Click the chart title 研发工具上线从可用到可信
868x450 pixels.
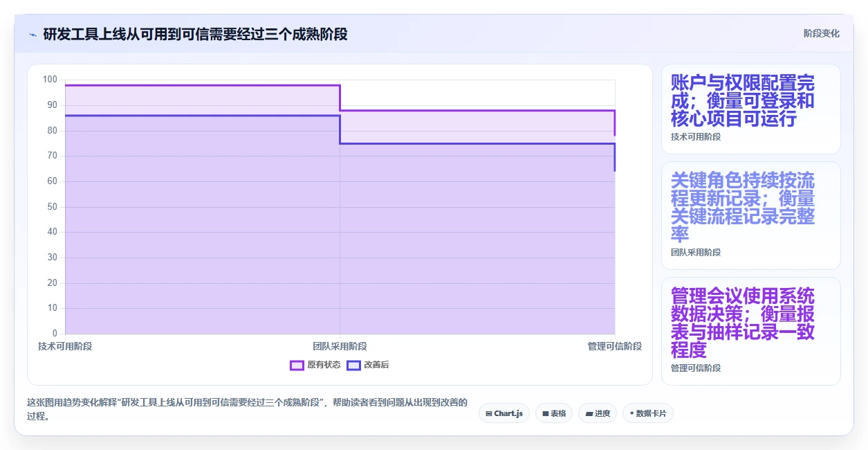click(x=195, y=34)
